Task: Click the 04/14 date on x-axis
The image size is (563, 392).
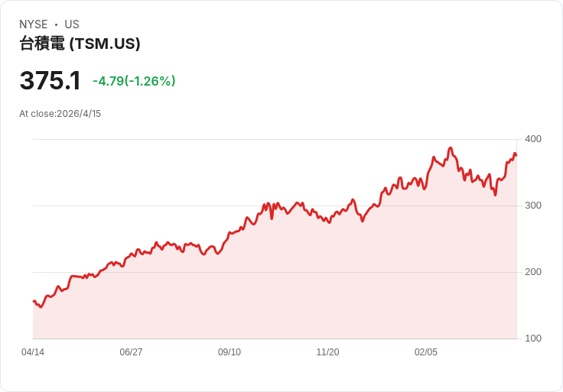Action: click(x=33, y=352)
